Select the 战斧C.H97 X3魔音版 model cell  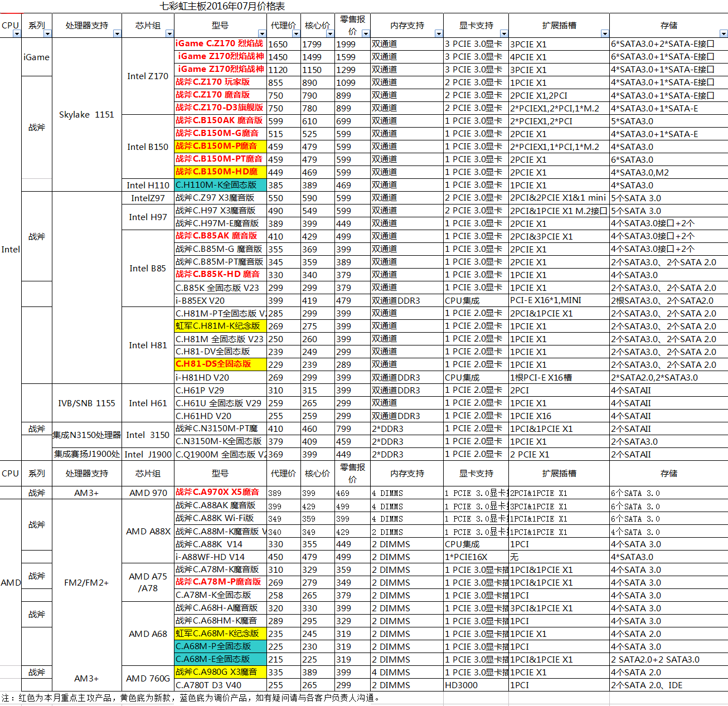(x=220, y=211)
